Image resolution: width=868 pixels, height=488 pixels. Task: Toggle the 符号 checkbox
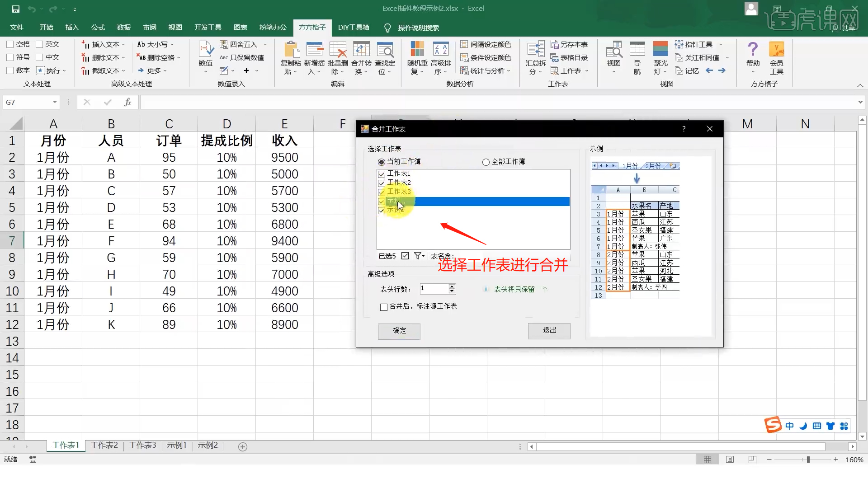point(10,57)
